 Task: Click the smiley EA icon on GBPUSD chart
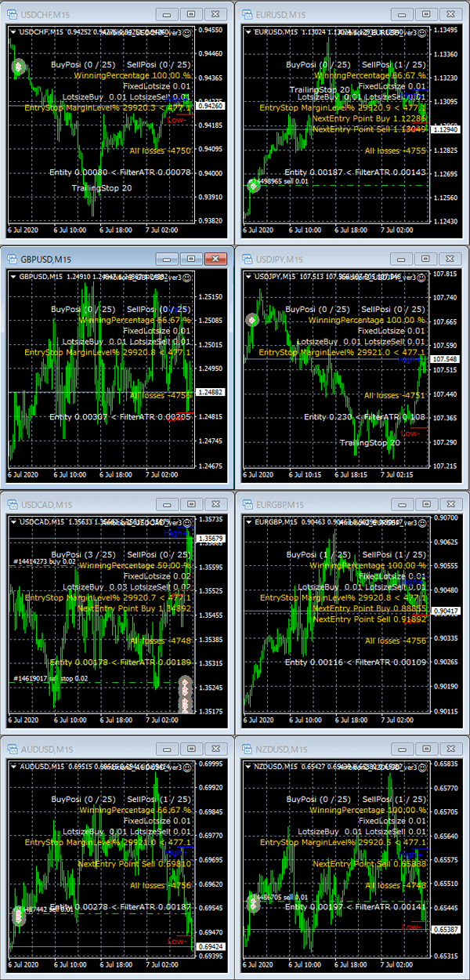click(x=187, y=277)
